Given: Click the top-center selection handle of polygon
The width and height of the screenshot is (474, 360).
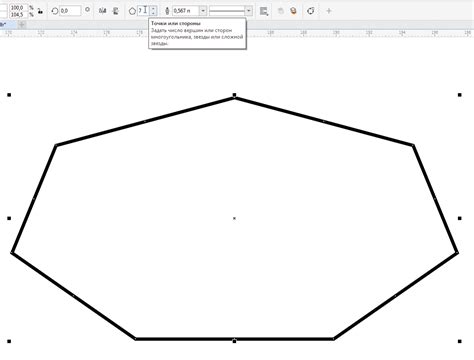Looking at the screenshot, I should pyautogui.click(x=234, y=95).
